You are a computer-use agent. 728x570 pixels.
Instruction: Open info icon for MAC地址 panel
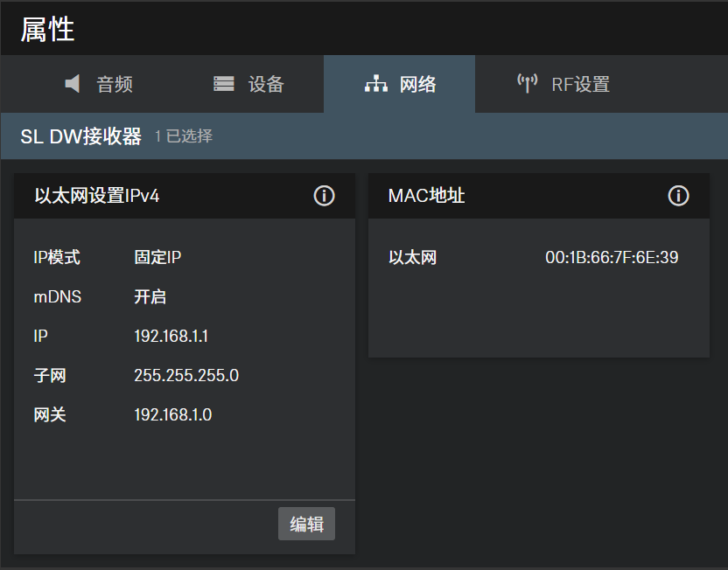coord(678,196)
